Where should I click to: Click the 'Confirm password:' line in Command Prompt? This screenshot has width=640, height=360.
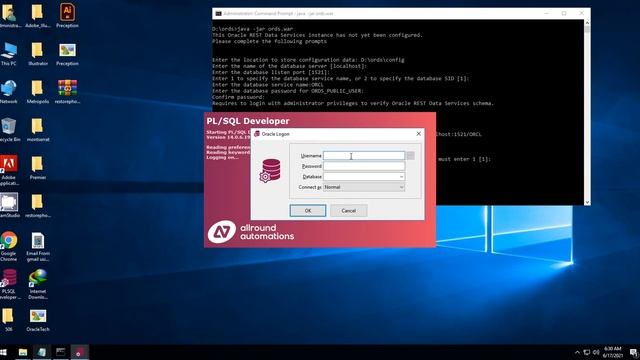coord(238,97)
